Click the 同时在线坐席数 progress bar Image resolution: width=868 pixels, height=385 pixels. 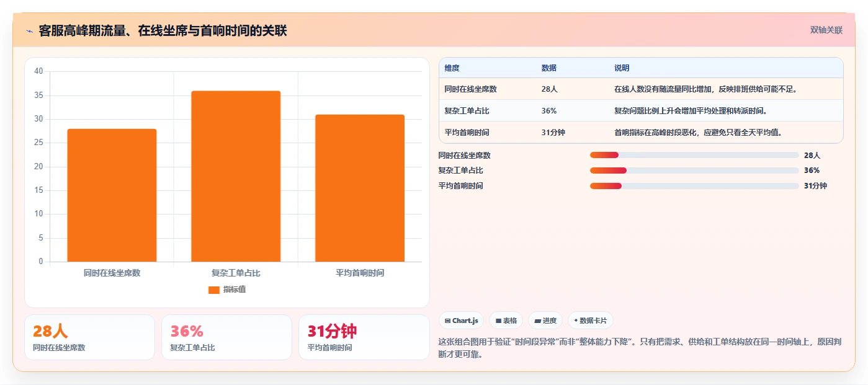pos(694,155)
